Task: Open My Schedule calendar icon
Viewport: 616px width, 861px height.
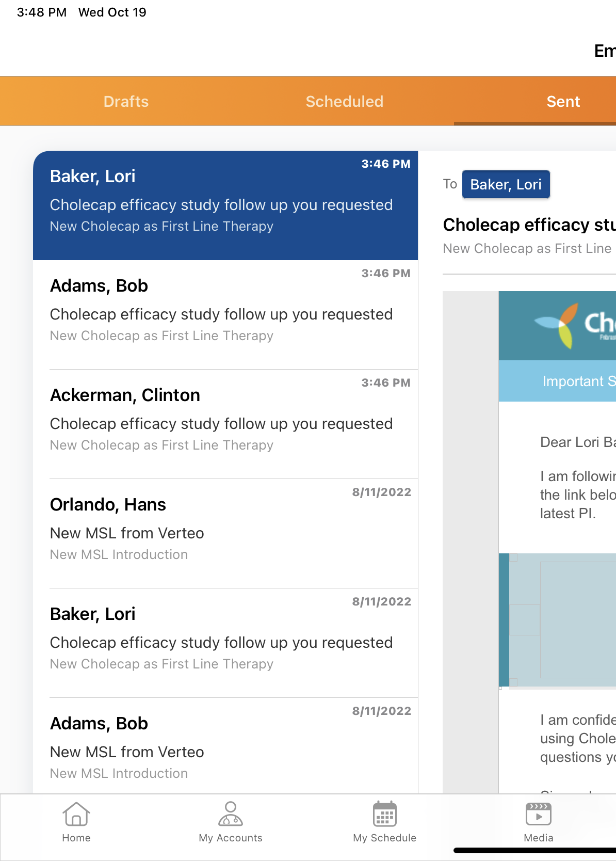Action: click(385, 815)
